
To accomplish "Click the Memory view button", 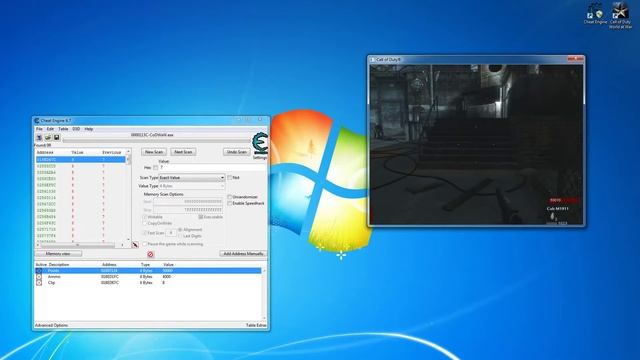I will pos(58,254).
